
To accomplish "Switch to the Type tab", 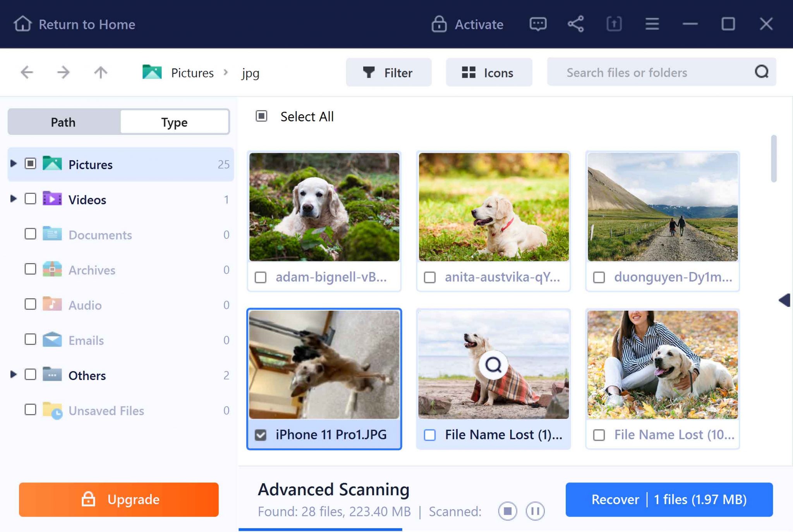I will pyautogui.click(x=175, y=122).
